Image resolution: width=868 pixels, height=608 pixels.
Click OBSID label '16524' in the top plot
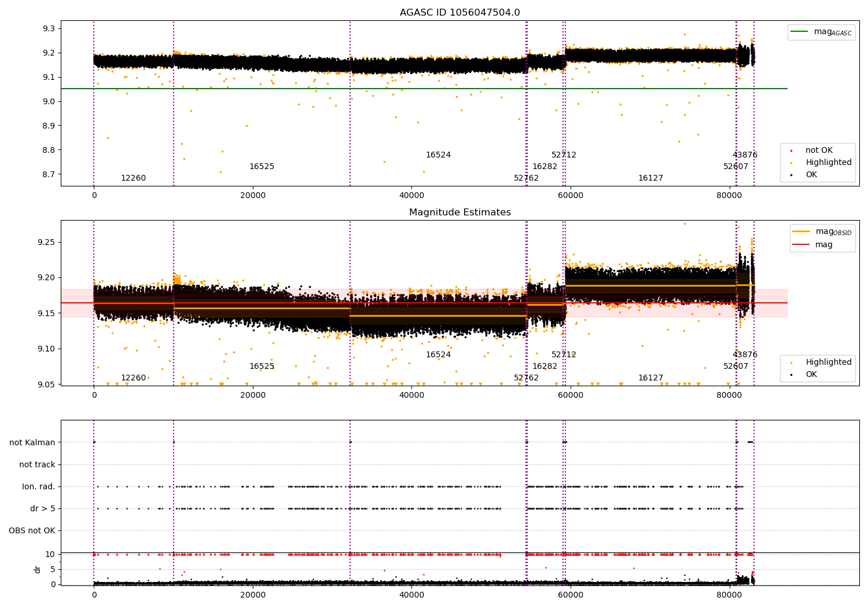point(438,155)
